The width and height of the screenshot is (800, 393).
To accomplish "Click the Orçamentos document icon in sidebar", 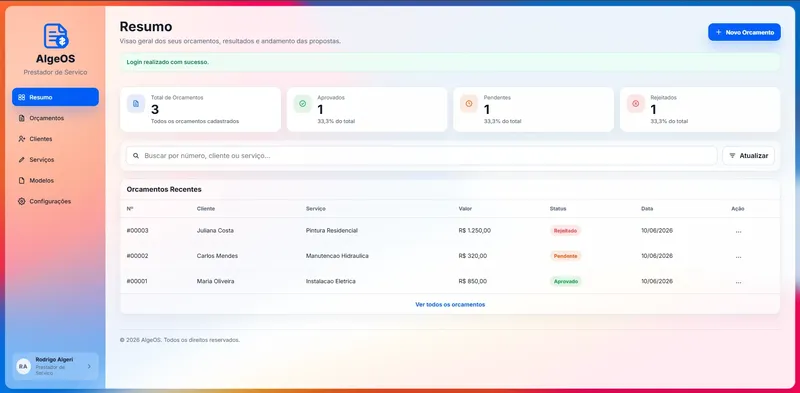I will click(x=21, y=118).
